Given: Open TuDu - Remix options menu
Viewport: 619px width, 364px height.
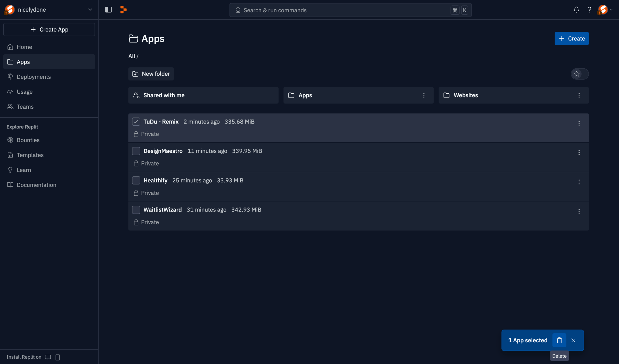Looking at the screenshot, I should 579,123.
